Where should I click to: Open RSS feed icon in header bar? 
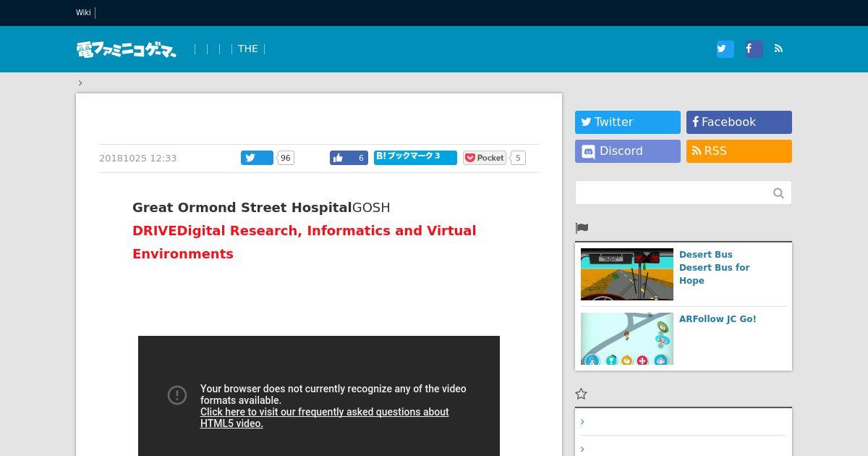(778, 48)
